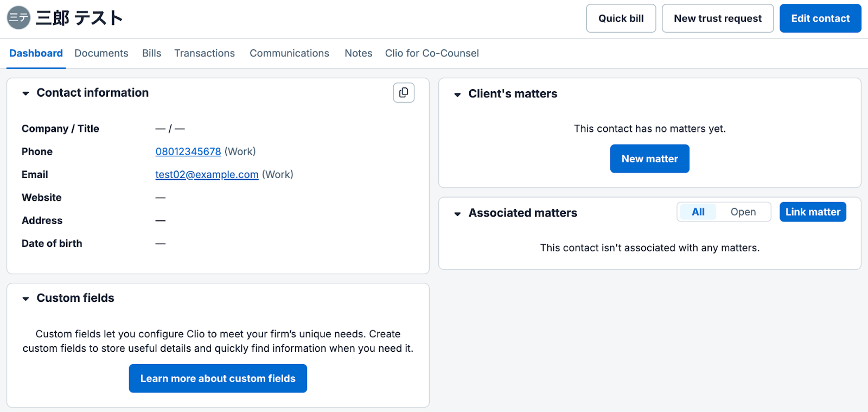Screen dimensions: 868x412
Task: Select the Open matters filter
Action: click(x=743, y=212)
